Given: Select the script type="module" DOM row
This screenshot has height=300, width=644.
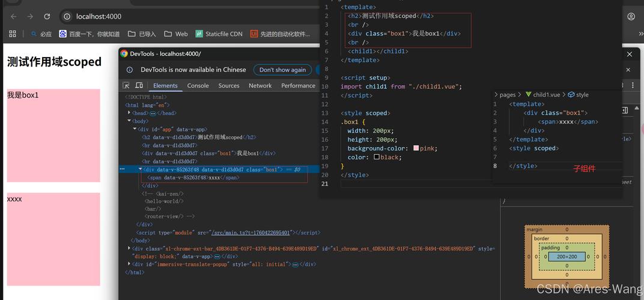Looking at the screenshot, I should pos(228,232).
